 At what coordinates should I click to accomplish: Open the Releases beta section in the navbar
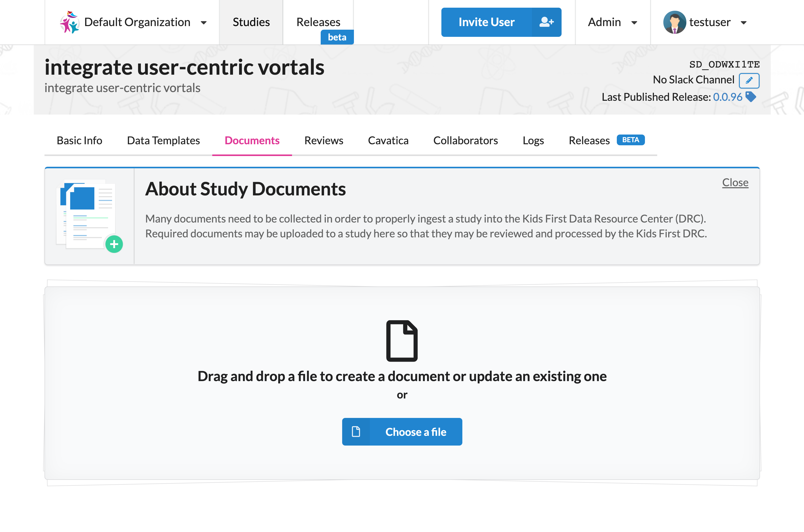[x=318, y=22]
